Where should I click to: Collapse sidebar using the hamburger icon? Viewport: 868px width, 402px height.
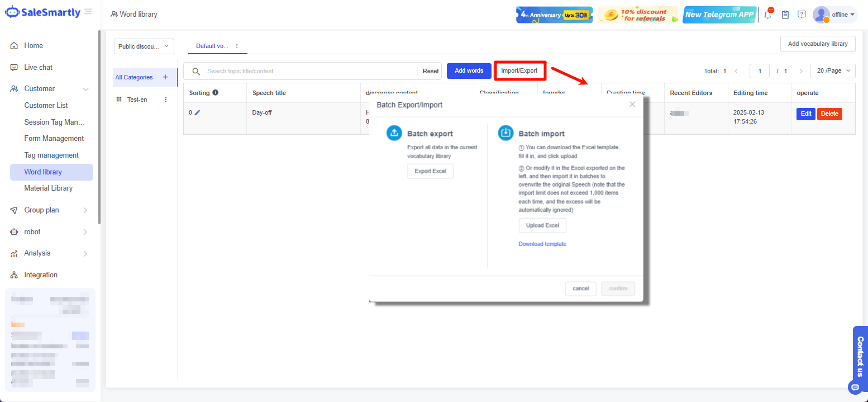(88, 12)
